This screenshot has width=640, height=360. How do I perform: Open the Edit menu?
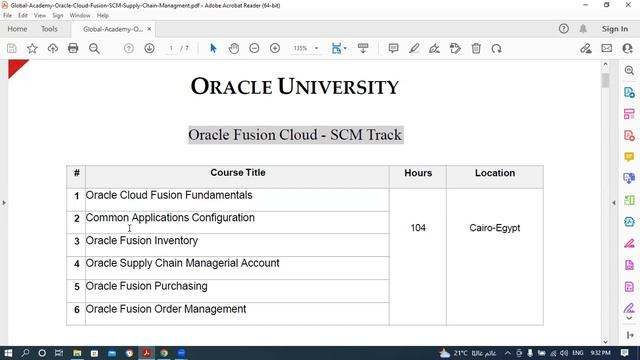[x=23, y=16]
